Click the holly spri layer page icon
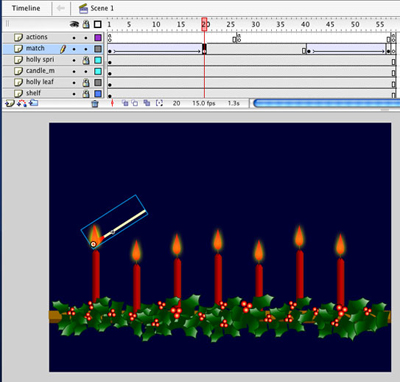The width and height of the screenshot is (400, 382). tap(18, 60)
